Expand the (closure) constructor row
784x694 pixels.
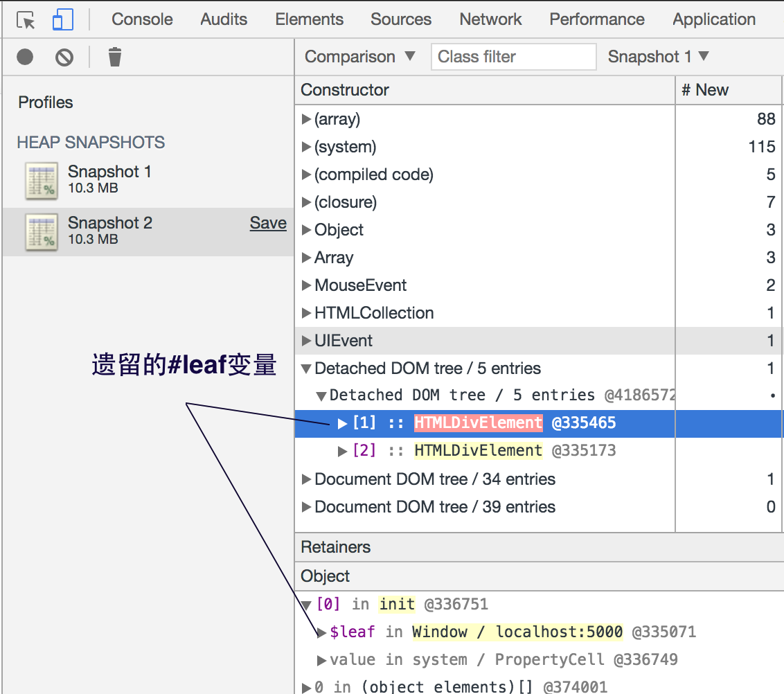[x=306, y=202]
